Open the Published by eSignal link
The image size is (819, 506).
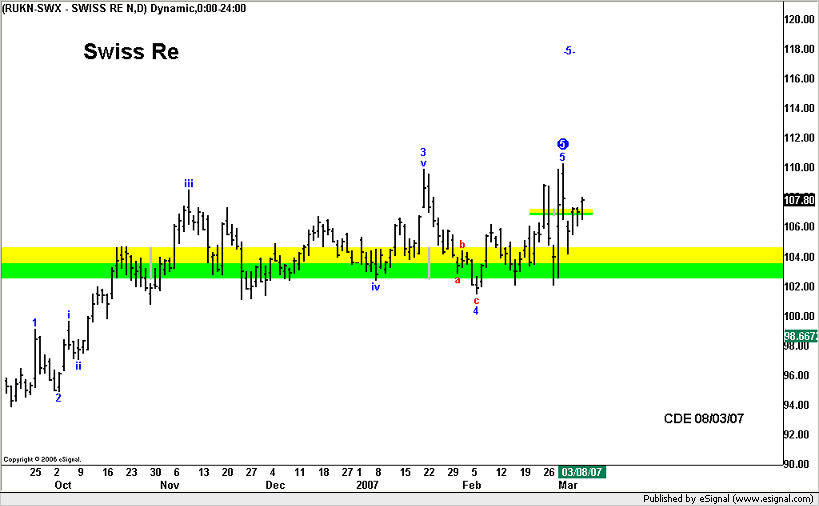[x=729, y=498]
